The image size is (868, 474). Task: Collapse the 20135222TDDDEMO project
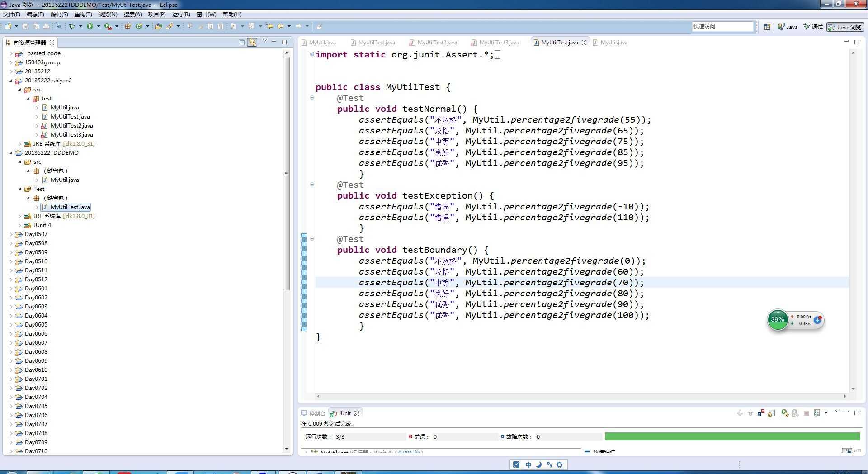click(x=11, y=153)
